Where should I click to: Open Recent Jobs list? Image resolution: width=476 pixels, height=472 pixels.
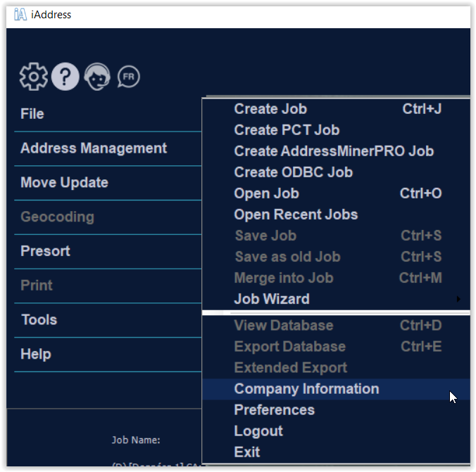coord(296,215)
